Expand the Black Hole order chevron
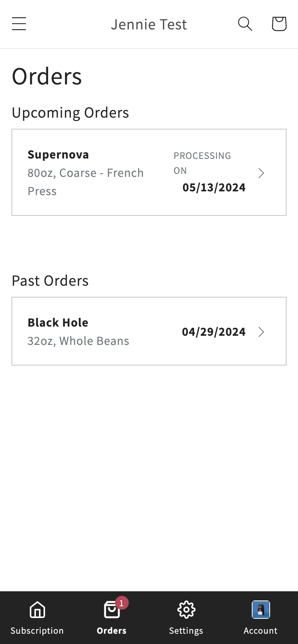 (261, 332)
